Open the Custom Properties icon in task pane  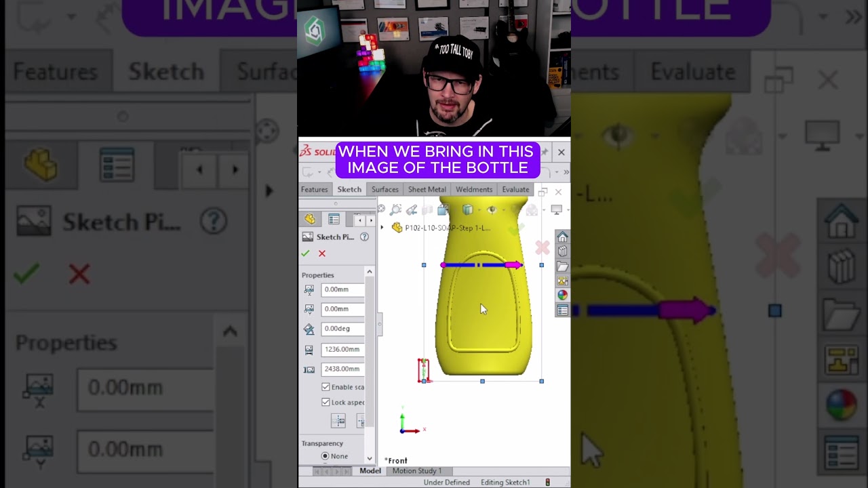click(562, 310)
